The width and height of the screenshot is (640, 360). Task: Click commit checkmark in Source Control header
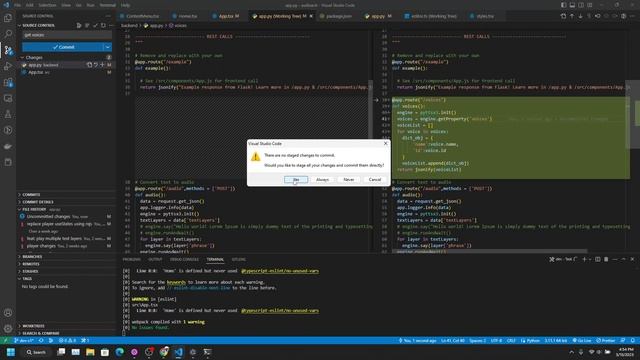click(95, 25)
